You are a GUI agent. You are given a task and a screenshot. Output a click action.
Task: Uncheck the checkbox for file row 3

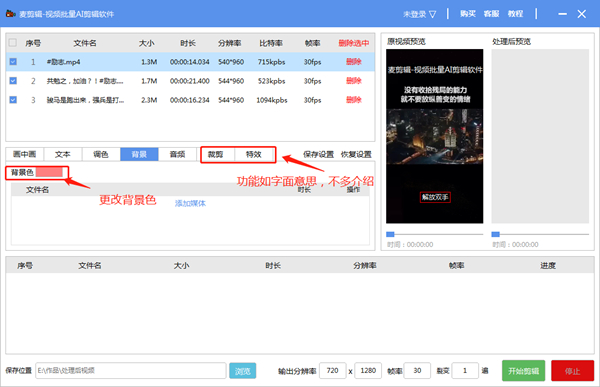coord(13,100)
